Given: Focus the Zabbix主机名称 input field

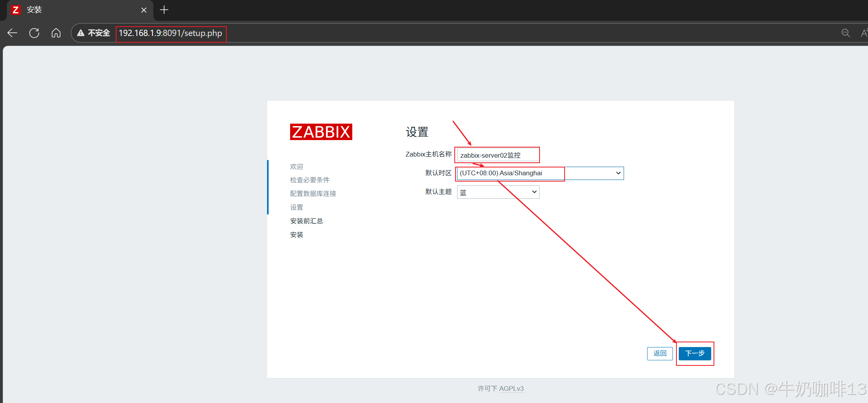Looking at the screenshot, I should (497, 155).
